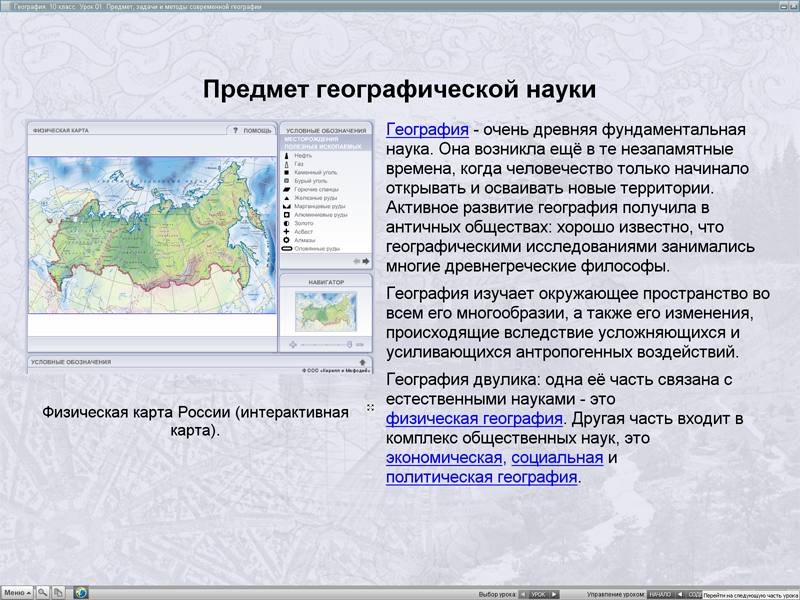Click the copy pages icon near Меню
Viewport: 800px width, 600px height.
(58, 591)
